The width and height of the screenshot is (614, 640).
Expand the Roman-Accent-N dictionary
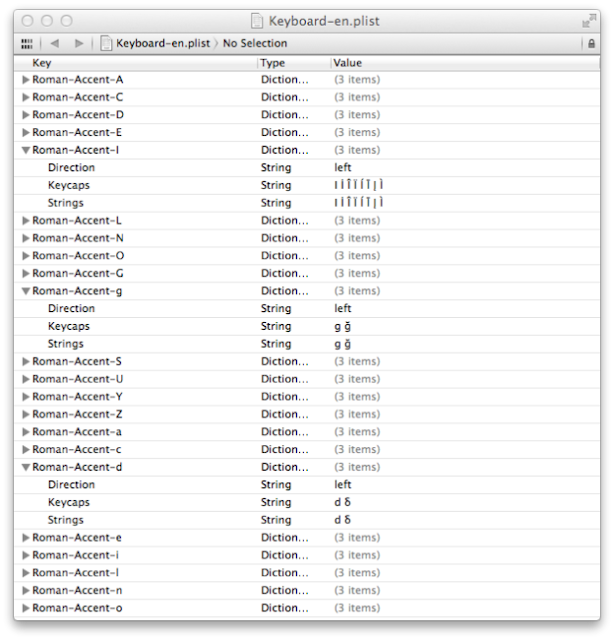coord(26,238)
